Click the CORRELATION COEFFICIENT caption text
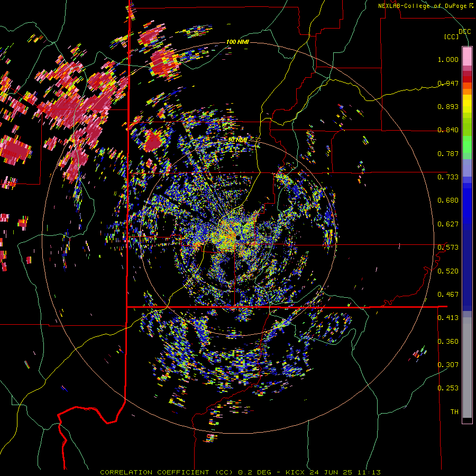This screenshot has width=476, height=476. tap(154, 472)
